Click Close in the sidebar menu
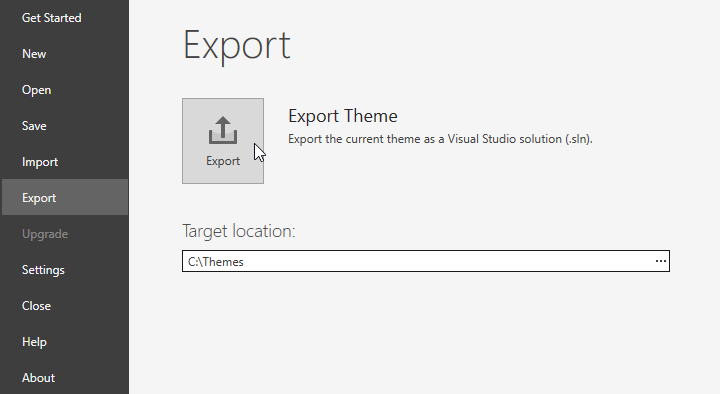This screenshot has width=720, height=394. [x=64, y=306]
